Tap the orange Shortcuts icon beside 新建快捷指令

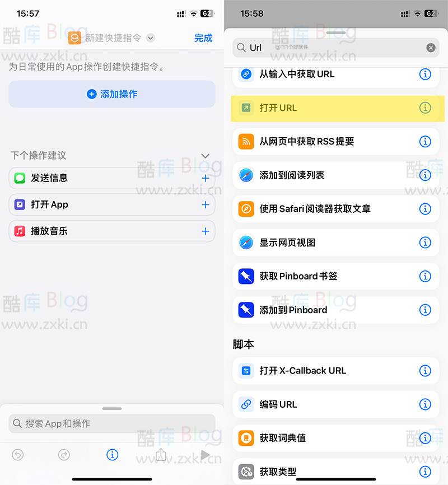74,38
